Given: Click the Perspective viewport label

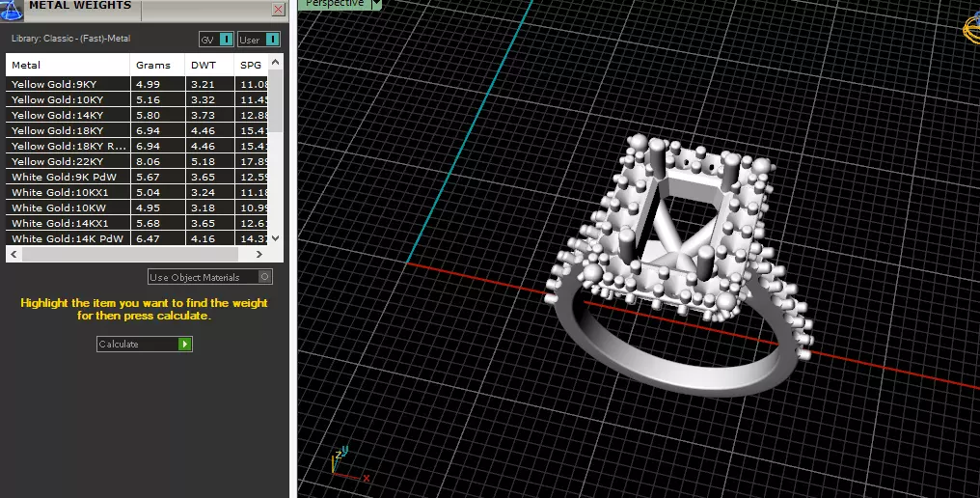Looking at the screenshot, I should [335, 4].
